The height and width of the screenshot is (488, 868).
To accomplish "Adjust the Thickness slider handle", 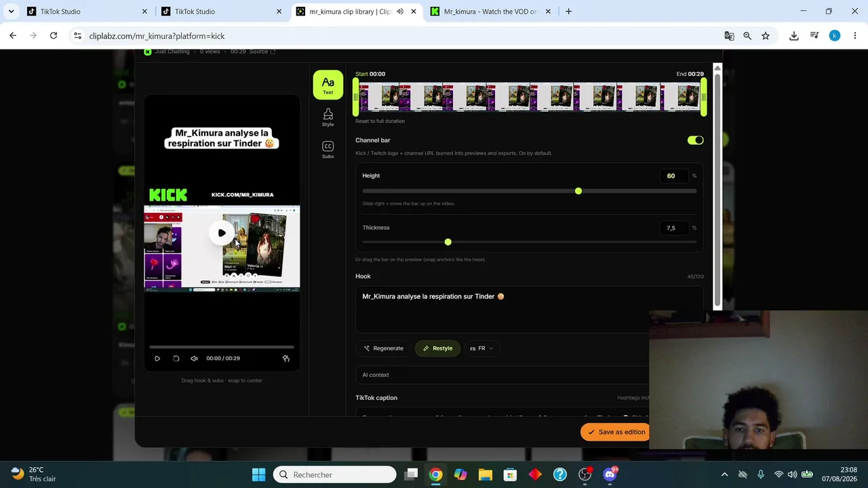I will click(448, 242).
